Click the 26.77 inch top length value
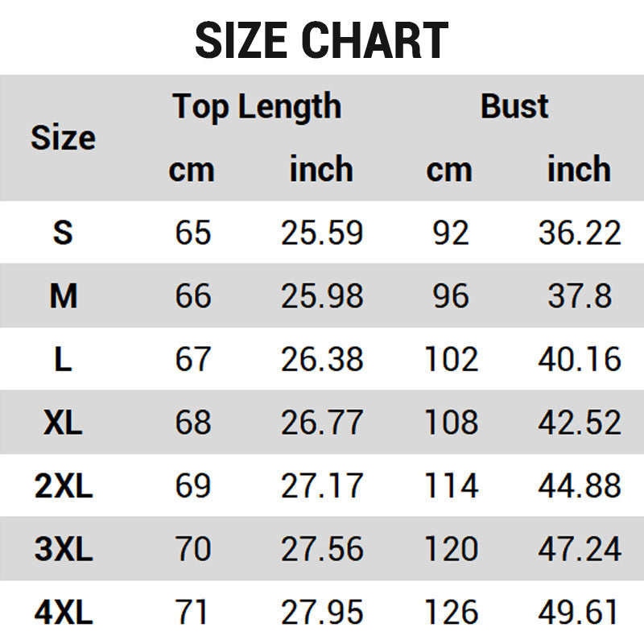Screen dimensions: 644x644 tap(322, 423)
